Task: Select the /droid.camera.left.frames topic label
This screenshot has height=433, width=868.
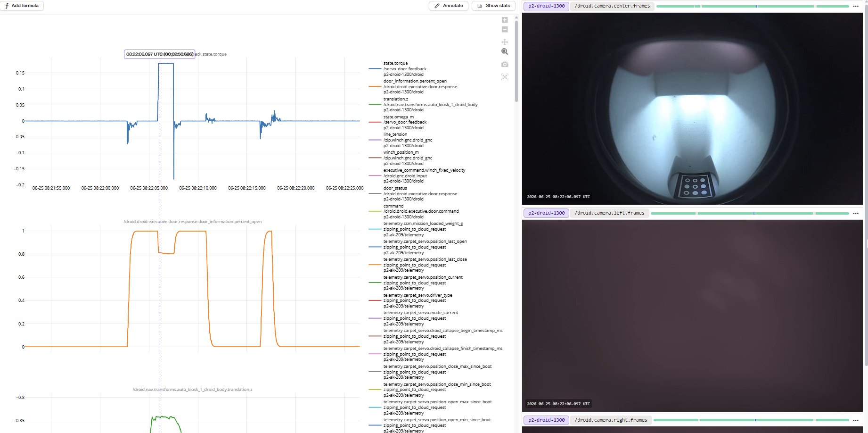Action: point(609,213)
